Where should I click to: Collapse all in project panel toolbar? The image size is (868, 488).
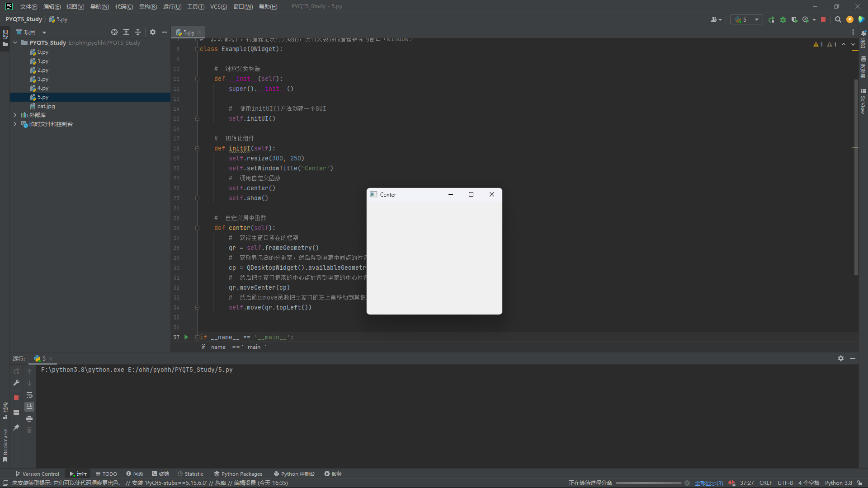click(138, 32)
